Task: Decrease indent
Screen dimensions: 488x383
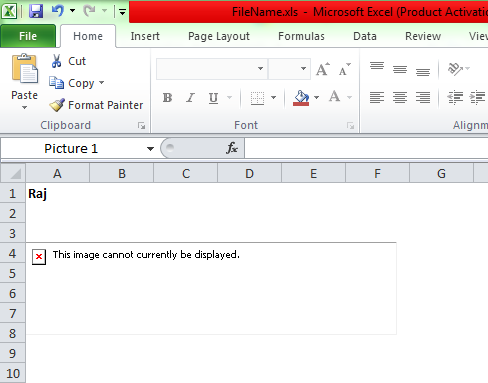Action: (x=455, y=97)
